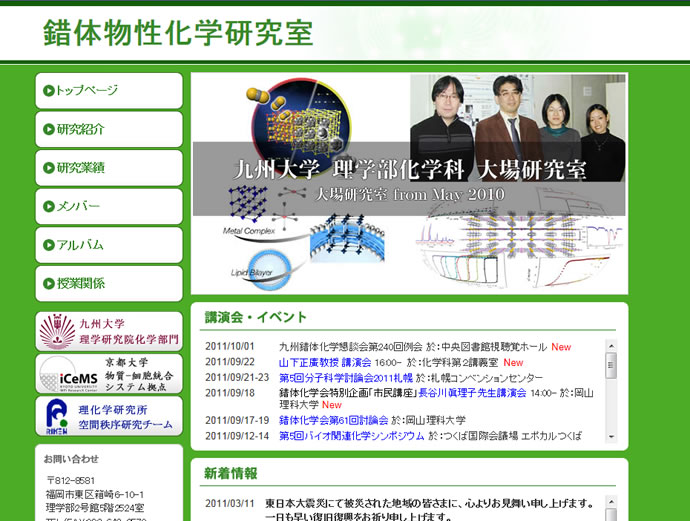Click the arrow icon beside 研究業績
690x521 pixels.
pos(48,168)
